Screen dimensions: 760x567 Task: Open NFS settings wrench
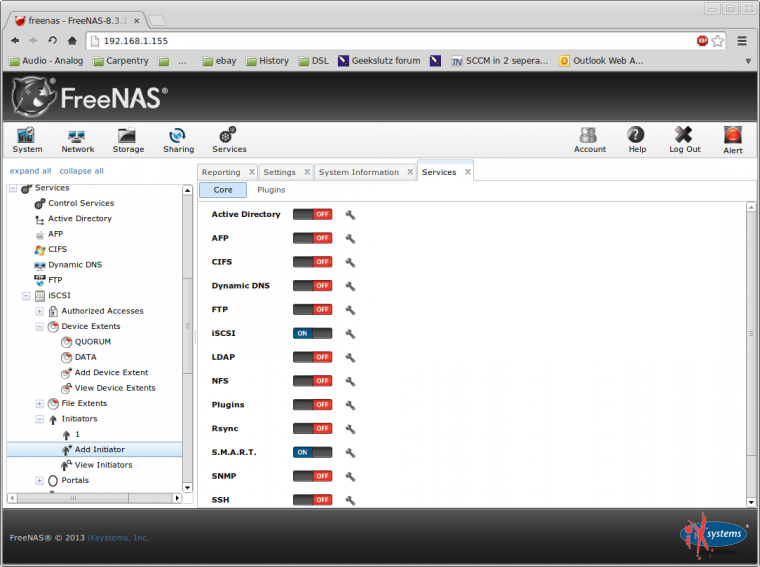[350, 381]
